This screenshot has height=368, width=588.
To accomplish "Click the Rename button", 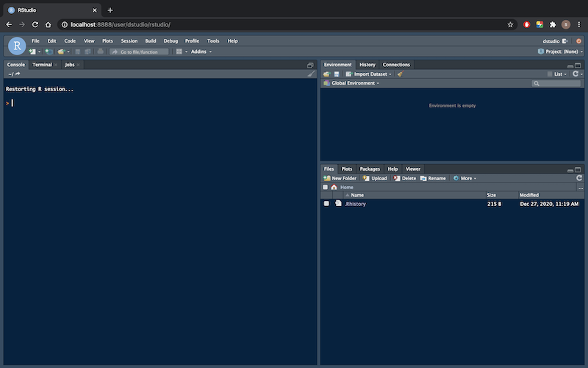I will 433,178.
